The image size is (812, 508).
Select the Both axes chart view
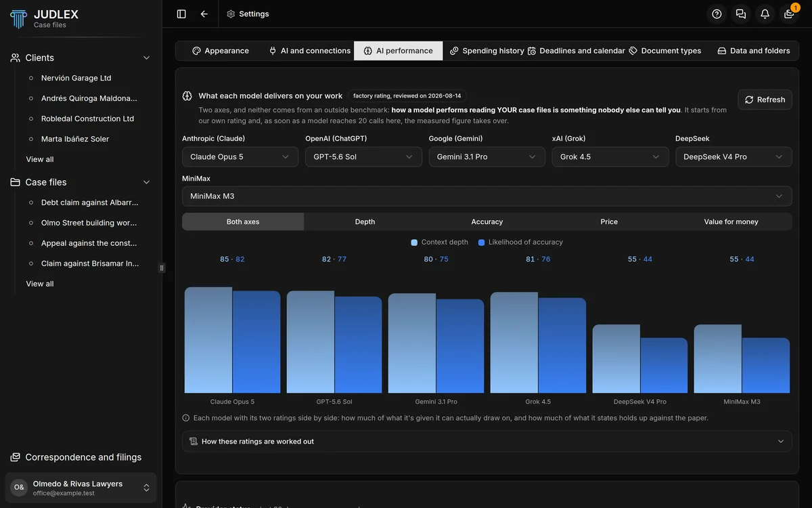tap(243, 221)
